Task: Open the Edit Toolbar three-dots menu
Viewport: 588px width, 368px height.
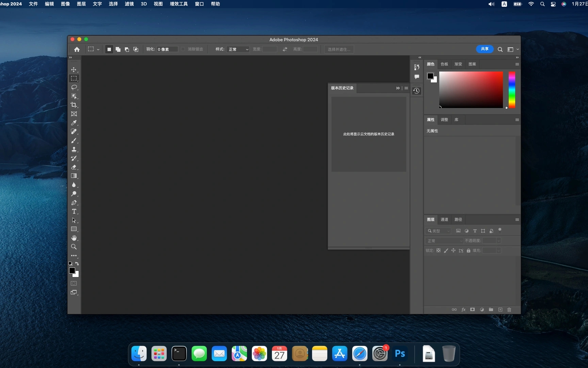Action: pos(74,256)
